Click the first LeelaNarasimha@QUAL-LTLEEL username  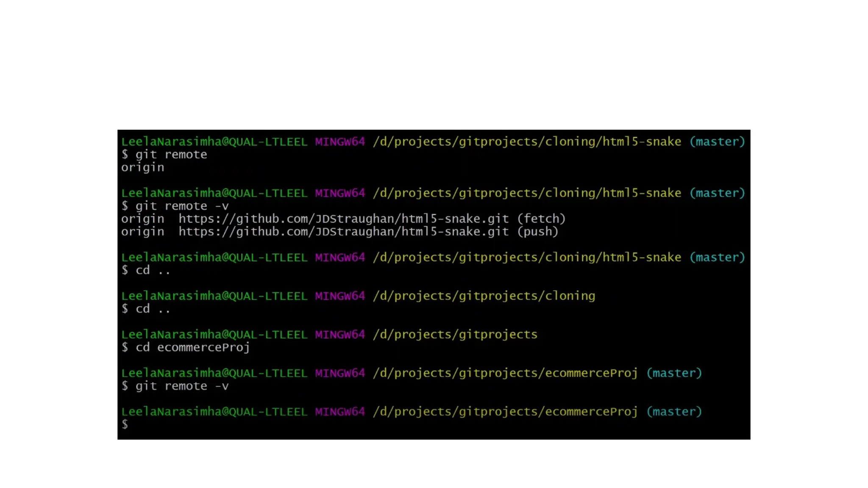click(x=214, y=141)
